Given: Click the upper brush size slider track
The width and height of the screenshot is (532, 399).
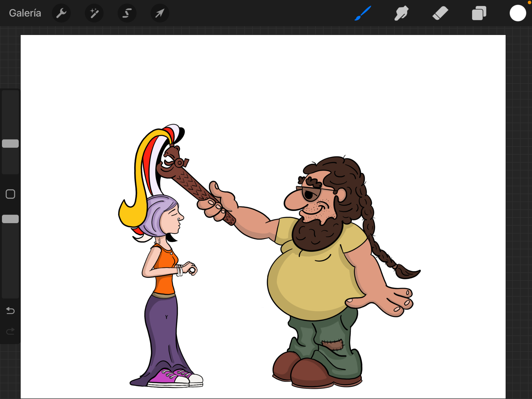Looking at the screenshot, I should pos(10,113).
